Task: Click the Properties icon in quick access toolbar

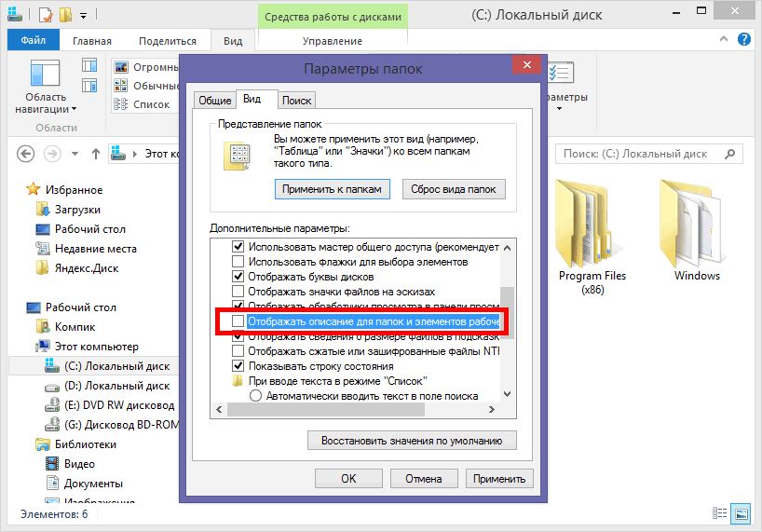Action: 46,15
